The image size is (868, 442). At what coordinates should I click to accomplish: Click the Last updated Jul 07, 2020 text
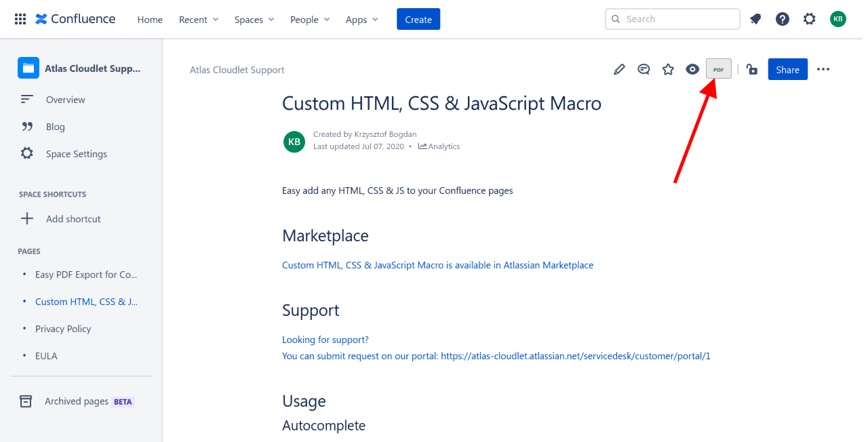click(x=359, y=146)
